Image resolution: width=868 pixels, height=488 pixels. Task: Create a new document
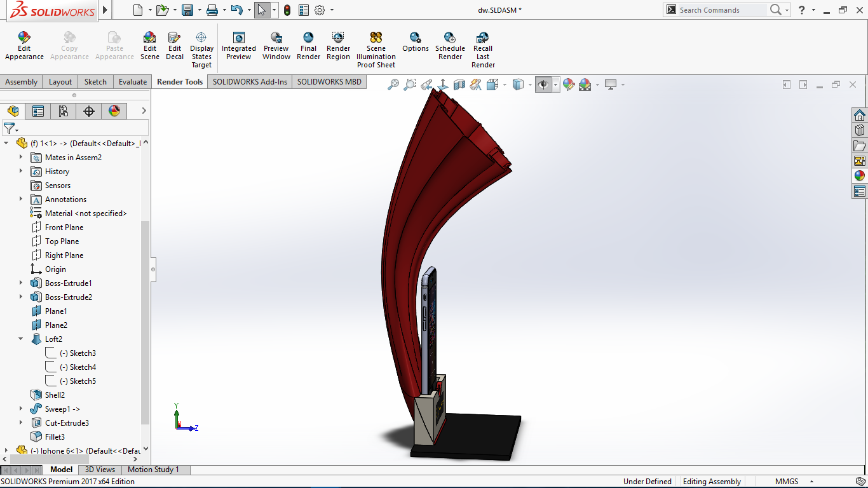tap(138, 10)
